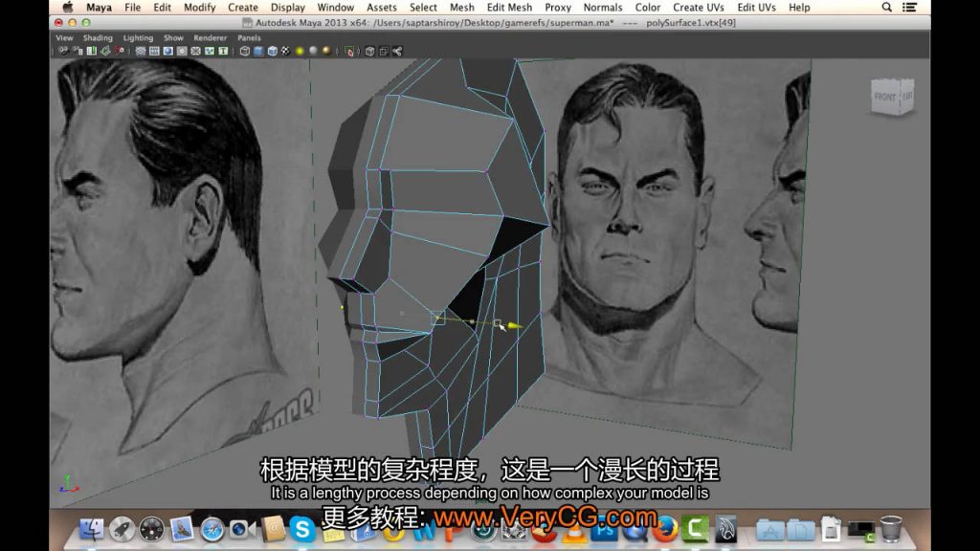Open Camera Attributes icon in panel toolbar

tap(78, 52)
